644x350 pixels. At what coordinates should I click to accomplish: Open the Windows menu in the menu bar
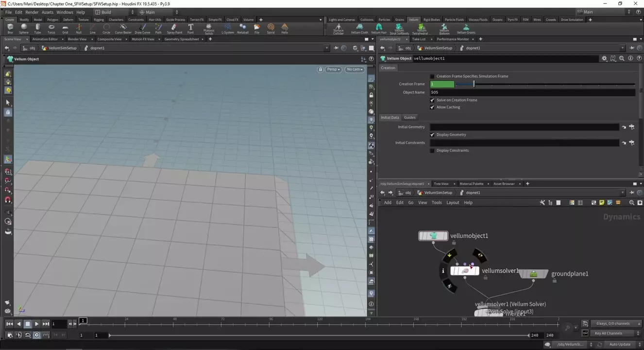click(x=65, y=12)
